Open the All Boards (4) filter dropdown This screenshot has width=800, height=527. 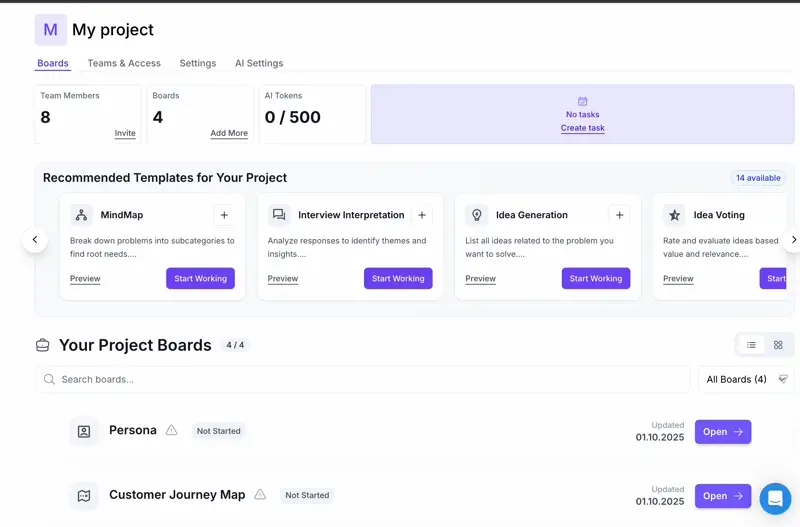[746, 379]
